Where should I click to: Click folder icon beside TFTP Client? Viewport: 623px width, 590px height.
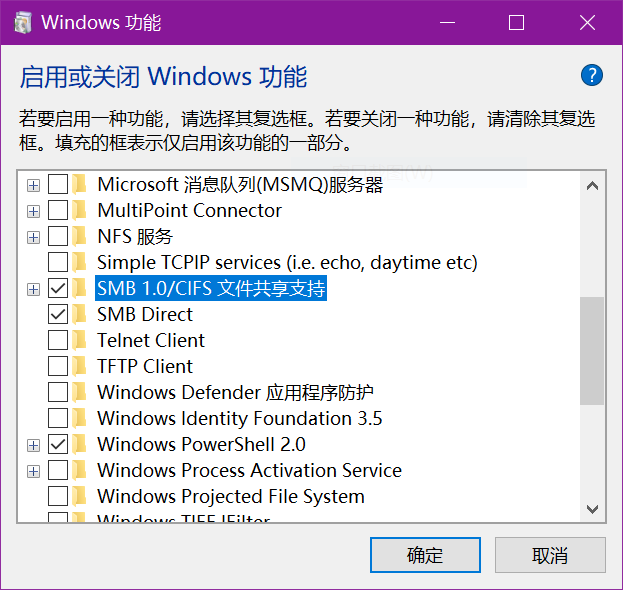pyautogui.click(x=80, y=366)
